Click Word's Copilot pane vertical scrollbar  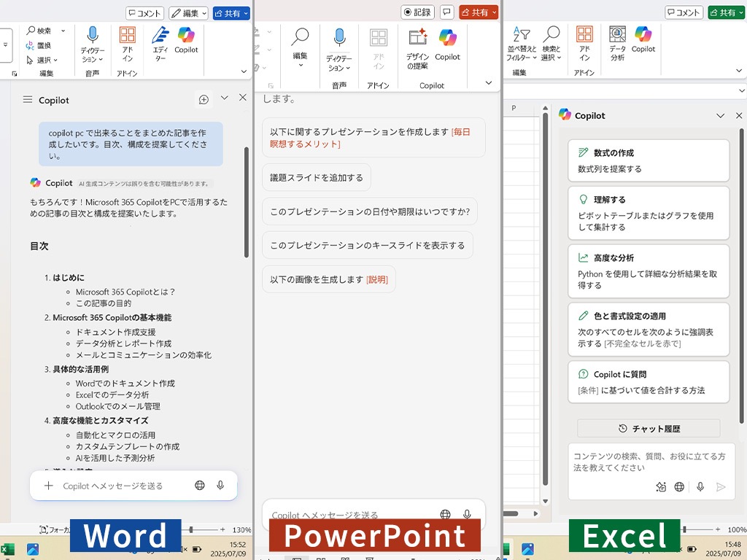[247, 202]
